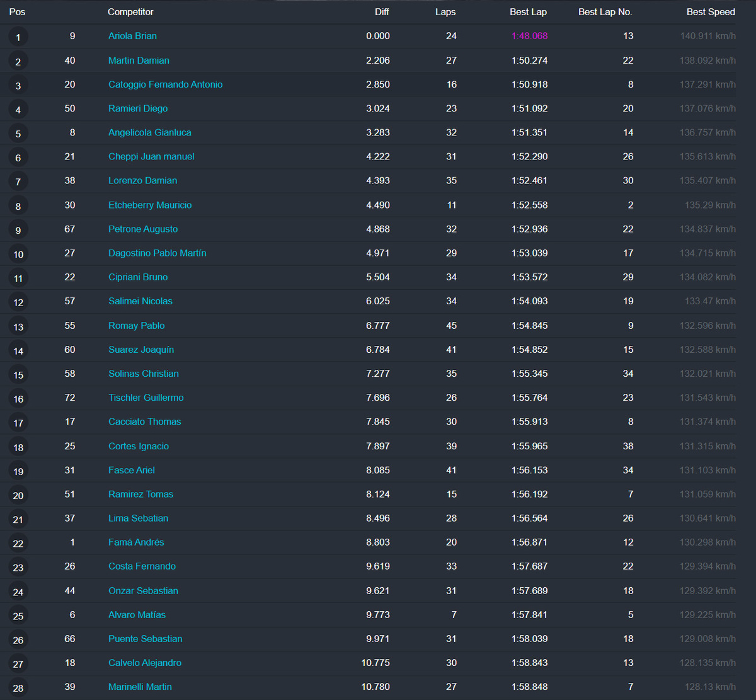Select Calvelo Alejandro competitor link
This screenshot has width=756, height=700.
145,662
